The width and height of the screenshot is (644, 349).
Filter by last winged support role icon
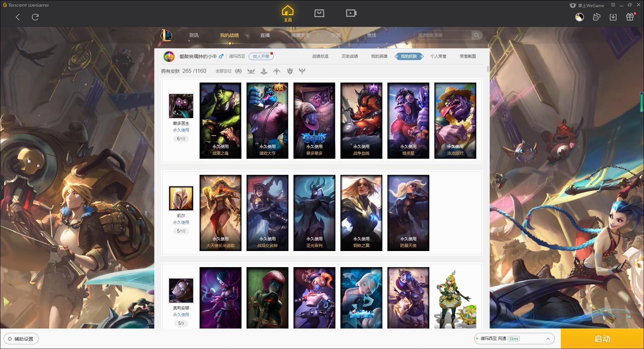pyautogui.click(x=302, y=71)
